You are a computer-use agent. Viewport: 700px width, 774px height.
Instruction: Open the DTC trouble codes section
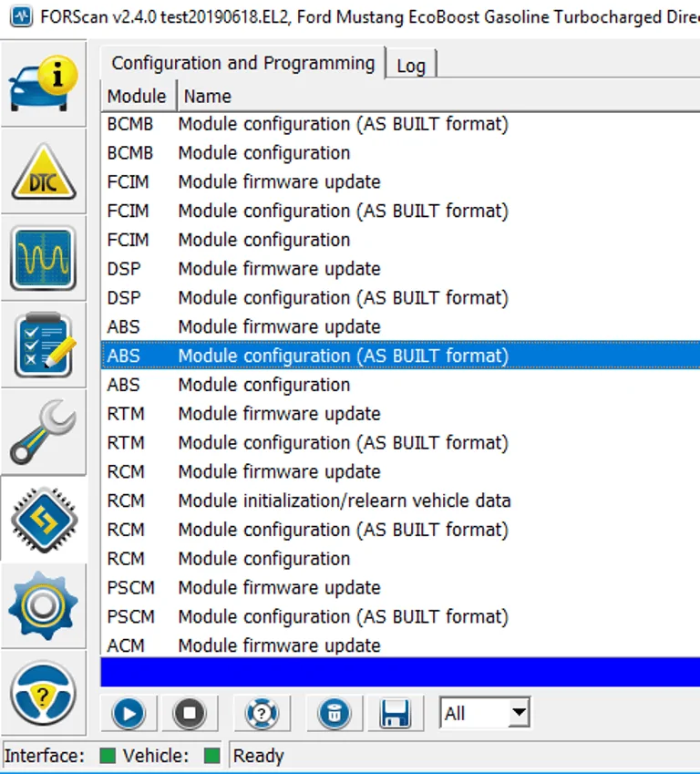tap(44, 171)
